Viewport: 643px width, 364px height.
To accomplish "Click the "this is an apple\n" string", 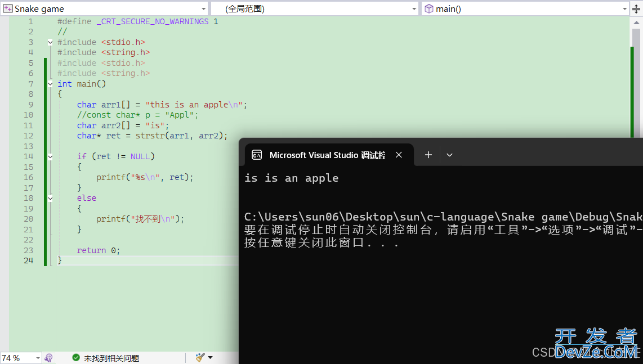I will click(194, 105).
